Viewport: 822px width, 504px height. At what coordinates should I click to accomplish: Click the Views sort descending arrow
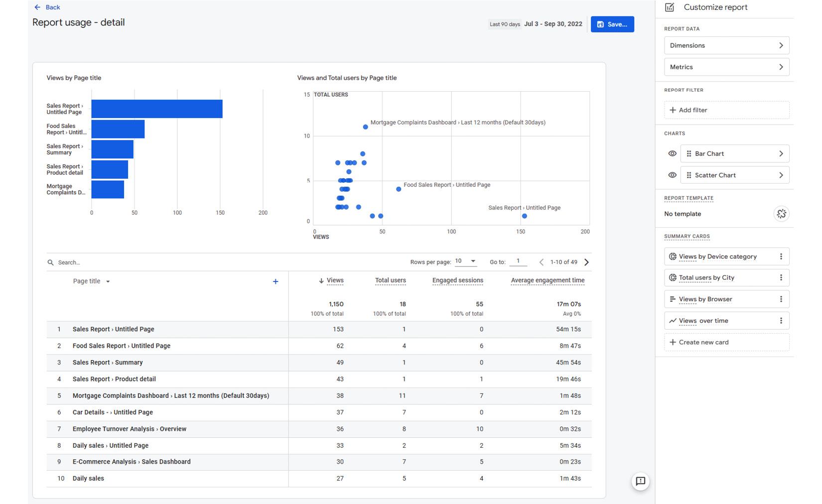click(x=321, y=281)
